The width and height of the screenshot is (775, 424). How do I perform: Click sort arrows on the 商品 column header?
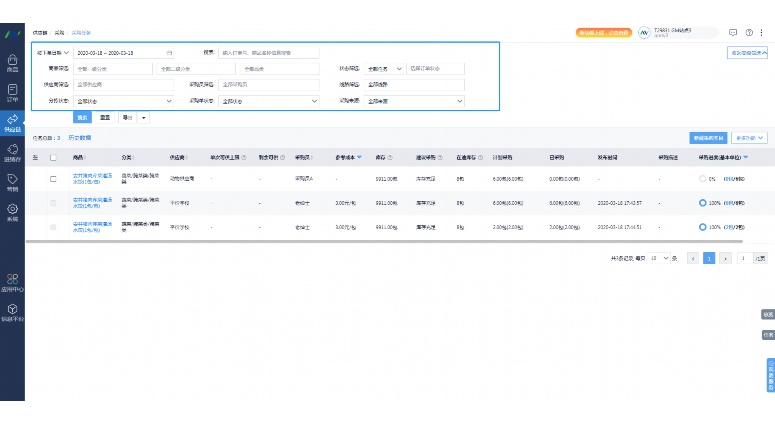tap(85, 158)
